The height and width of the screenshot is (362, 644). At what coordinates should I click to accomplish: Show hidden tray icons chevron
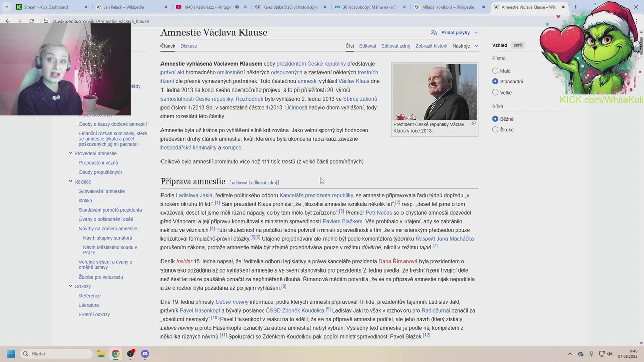[x=570, y=354]
